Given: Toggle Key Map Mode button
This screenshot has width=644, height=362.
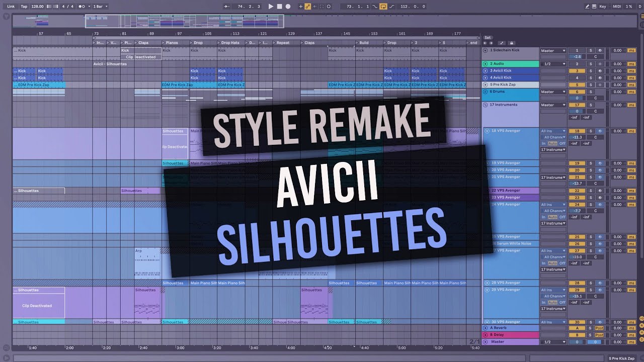Looking at the screenshot, I should 603,7.
